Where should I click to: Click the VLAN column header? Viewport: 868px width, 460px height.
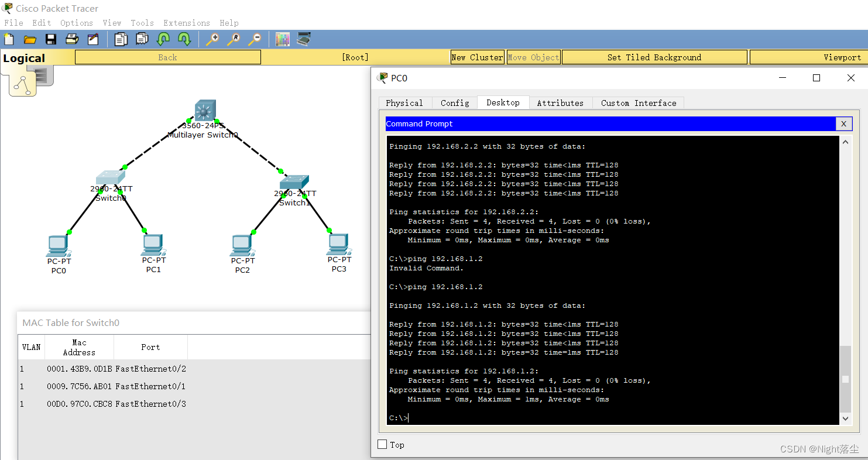click(x=32, y=347)
